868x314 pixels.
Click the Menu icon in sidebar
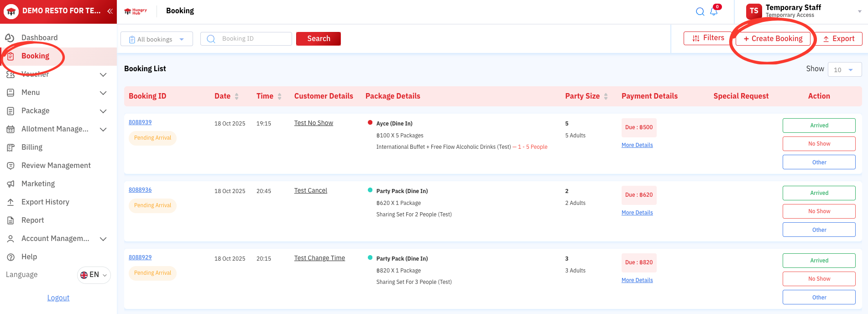pyautogui.click(x=10, y=93)
